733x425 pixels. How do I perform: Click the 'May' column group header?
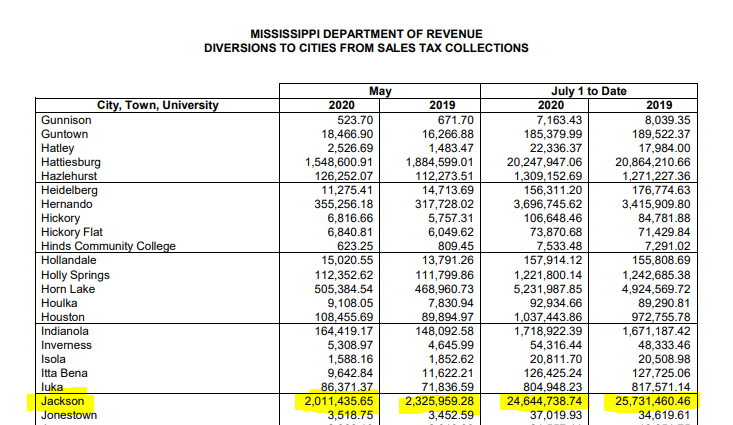(380, 91)
